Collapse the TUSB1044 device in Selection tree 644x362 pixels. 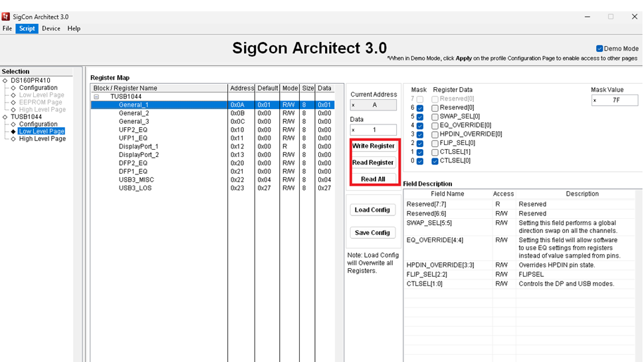(x=5, y=117)
